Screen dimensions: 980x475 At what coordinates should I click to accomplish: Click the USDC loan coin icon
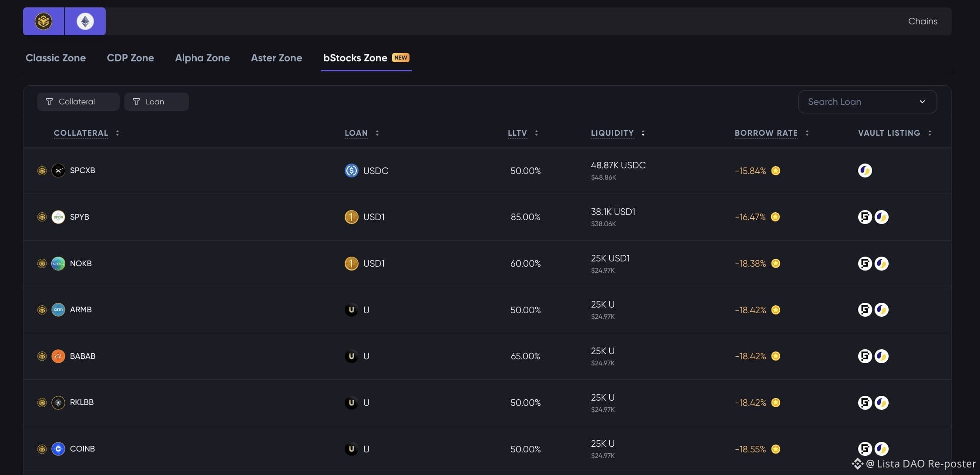click(352, 171)
